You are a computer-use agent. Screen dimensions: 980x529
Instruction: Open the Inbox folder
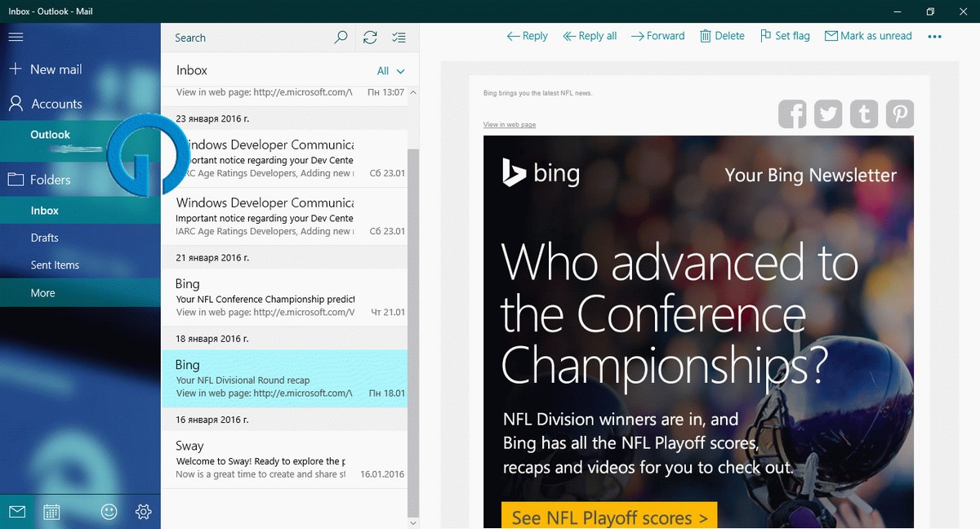[80, 211]
